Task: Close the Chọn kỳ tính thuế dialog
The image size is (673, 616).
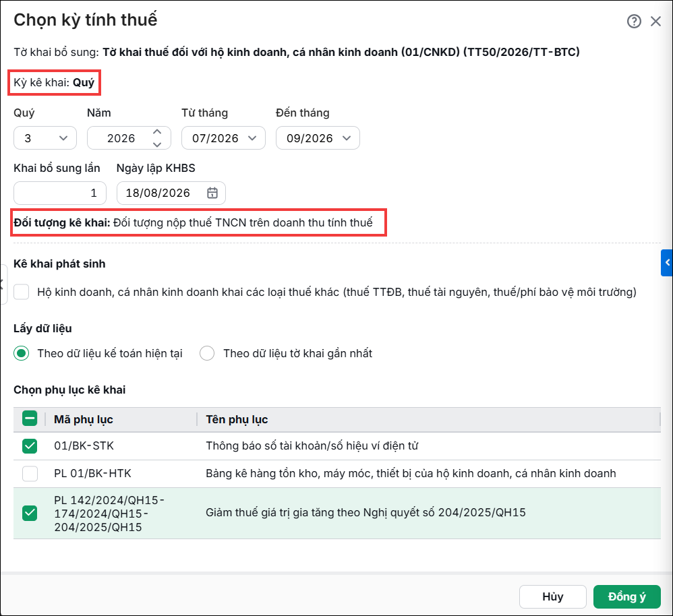Action: click(x=655, y=21)
